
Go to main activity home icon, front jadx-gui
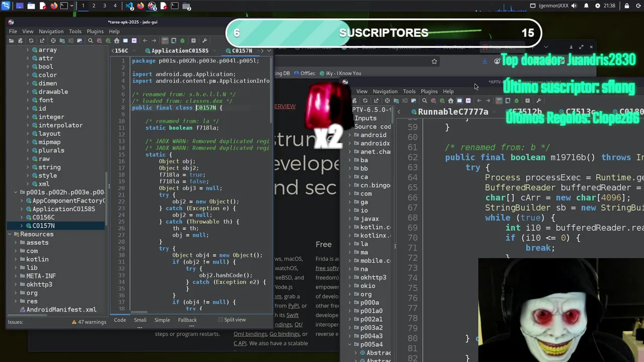pos(117,41)
